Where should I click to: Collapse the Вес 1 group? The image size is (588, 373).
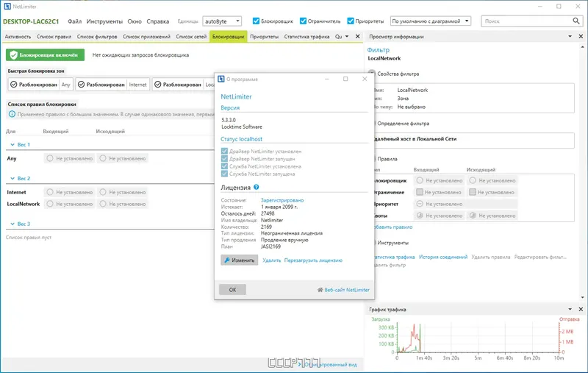[12, 144]
